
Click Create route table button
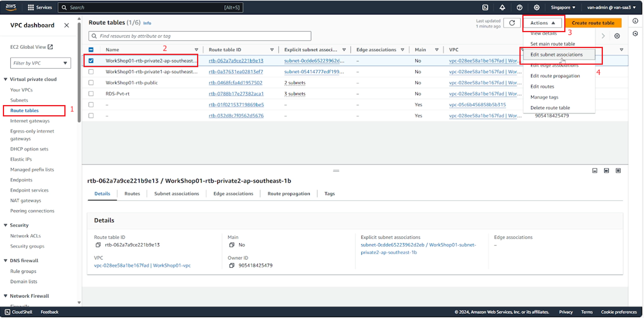pyautogui.click(x=593, y=23)
